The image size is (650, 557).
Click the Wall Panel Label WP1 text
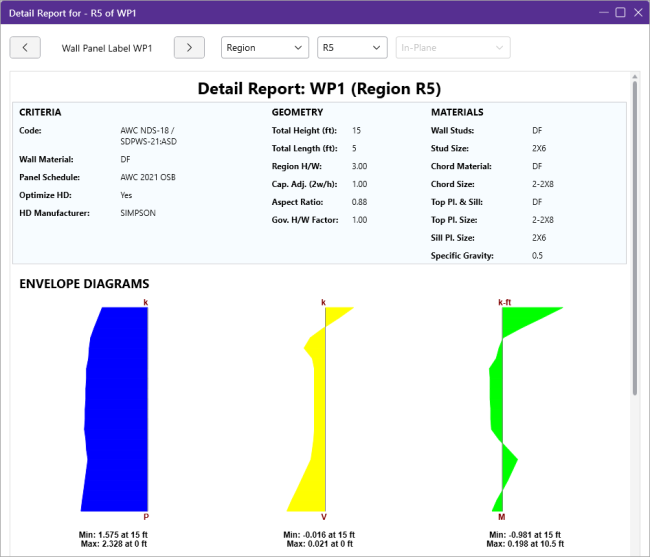pos(107,48)
